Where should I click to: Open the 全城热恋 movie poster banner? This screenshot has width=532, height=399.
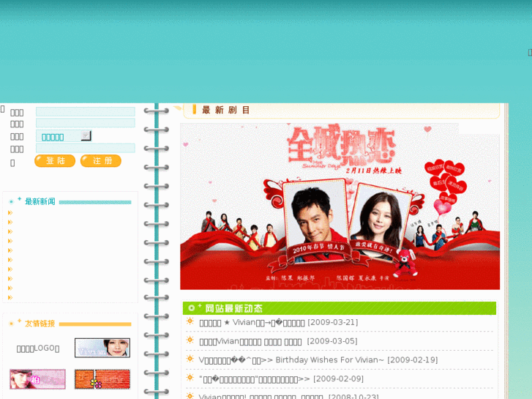coord(340,206)
